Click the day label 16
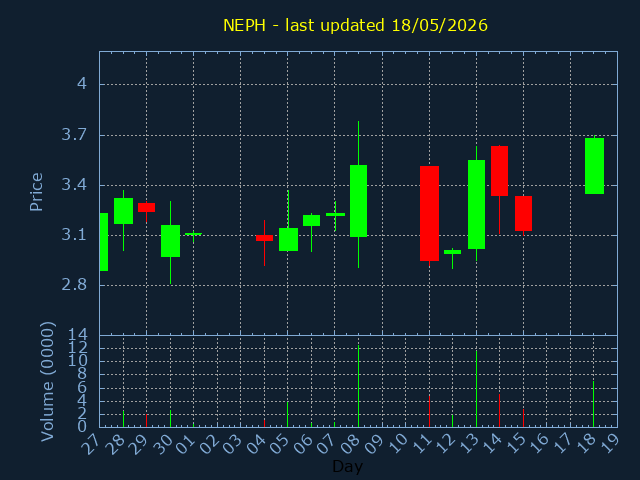Image resolution: width=640 pixels, height=480 pixels. tap(539, 443)
